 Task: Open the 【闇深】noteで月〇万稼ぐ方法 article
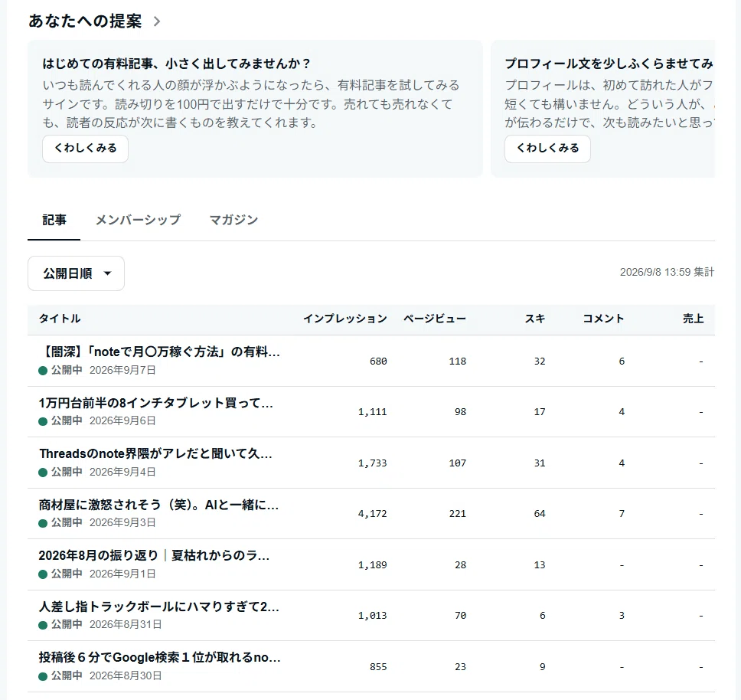pos(159,352)
